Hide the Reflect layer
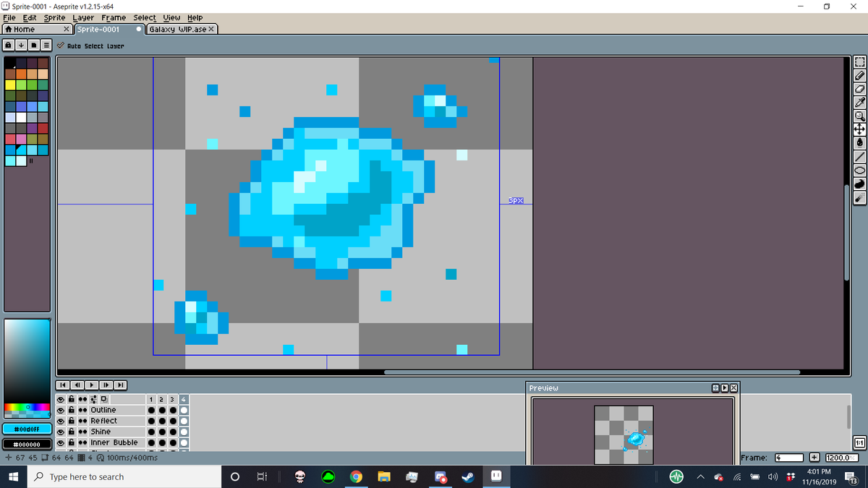The width and height of the screenshot is (868, 488). pyautogui.click(x=61, y=421)
